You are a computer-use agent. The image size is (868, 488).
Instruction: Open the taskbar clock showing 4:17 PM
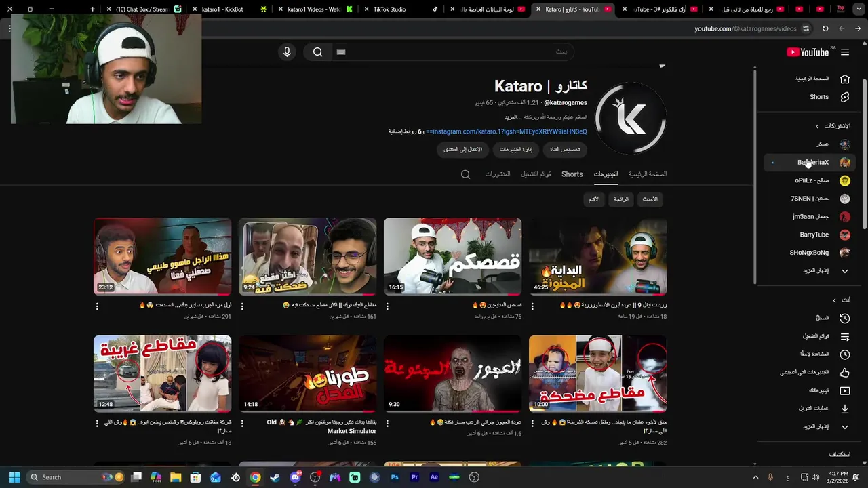pos(838,477)
